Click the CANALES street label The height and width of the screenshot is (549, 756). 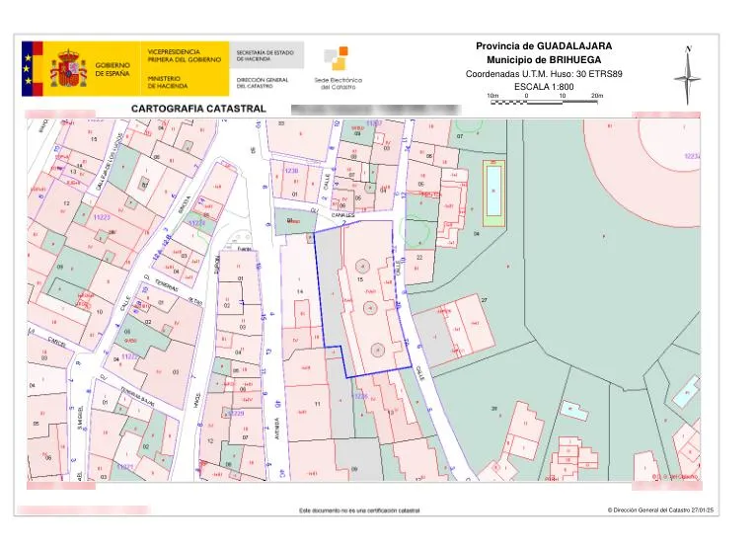click(342, 215)
